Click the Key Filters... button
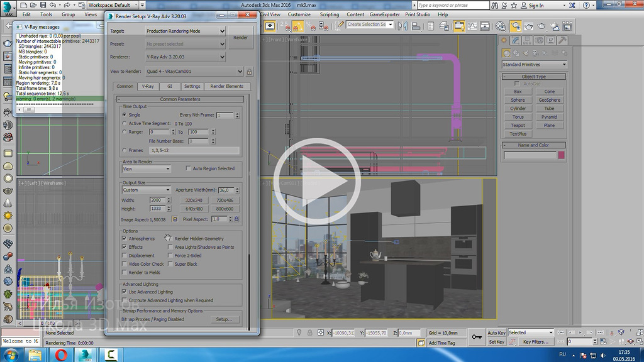Viewport: 644px width, 362px height. 536,341
